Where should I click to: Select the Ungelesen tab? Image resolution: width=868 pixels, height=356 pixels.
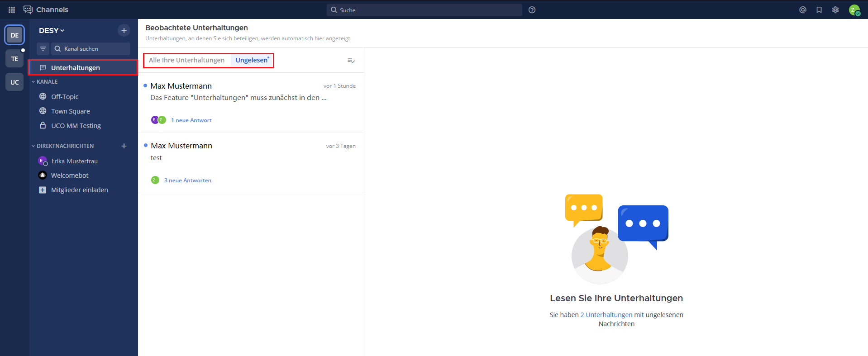252,60
